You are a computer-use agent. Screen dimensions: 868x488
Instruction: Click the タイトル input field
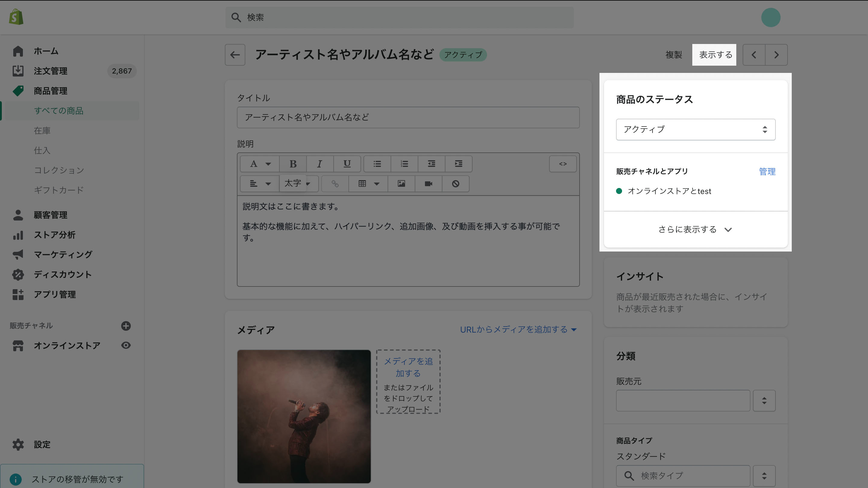pos(408,117)
